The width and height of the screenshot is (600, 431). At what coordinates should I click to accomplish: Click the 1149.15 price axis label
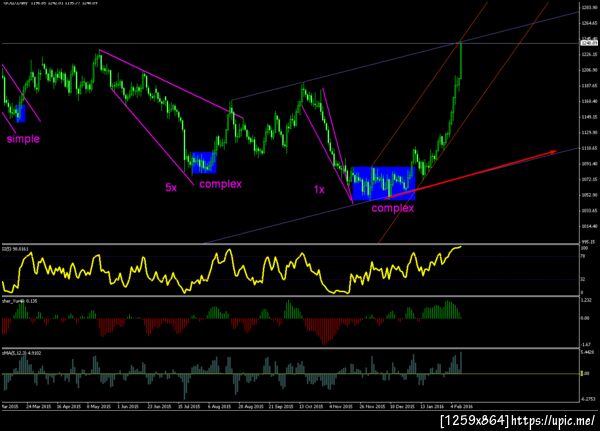point(589,117)
